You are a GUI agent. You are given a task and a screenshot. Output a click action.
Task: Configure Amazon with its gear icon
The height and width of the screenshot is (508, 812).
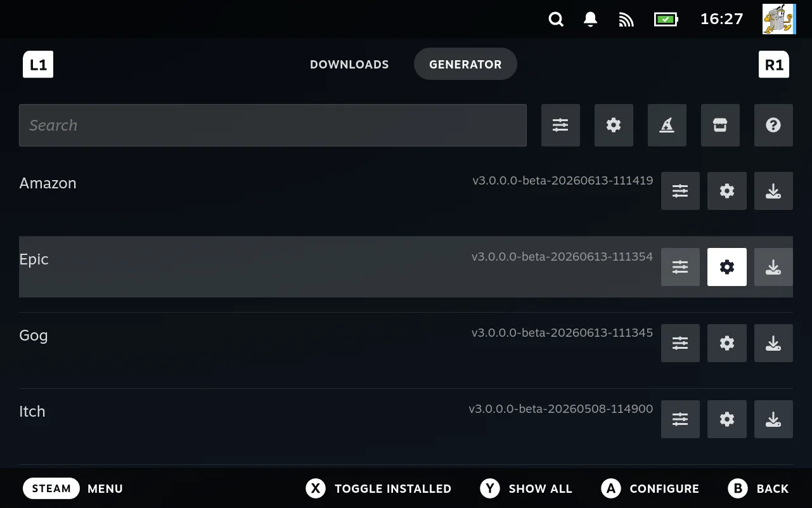(x=727, y=191)
